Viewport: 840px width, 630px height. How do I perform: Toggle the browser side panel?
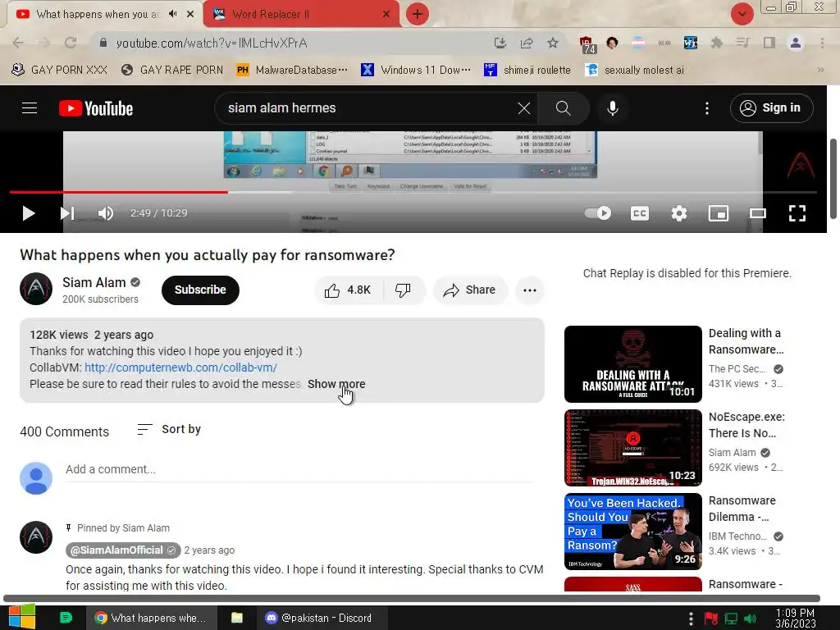pos(769,43)
